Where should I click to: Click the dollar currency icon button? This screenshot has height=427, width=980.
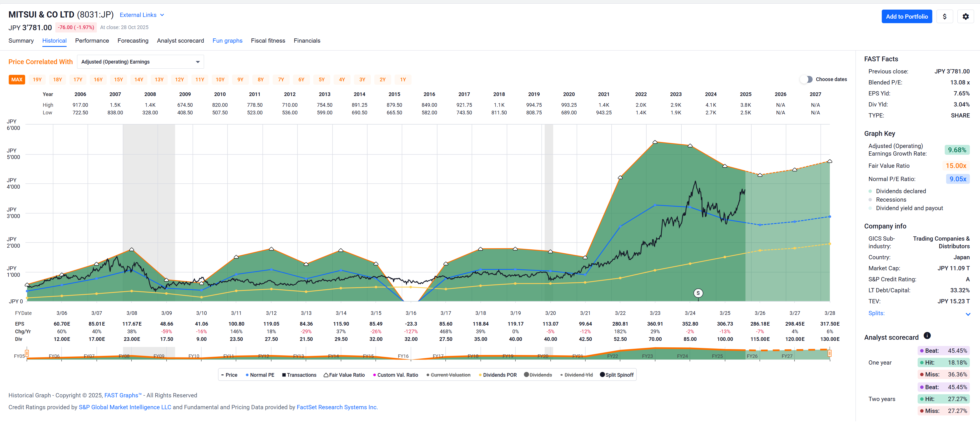944,16
